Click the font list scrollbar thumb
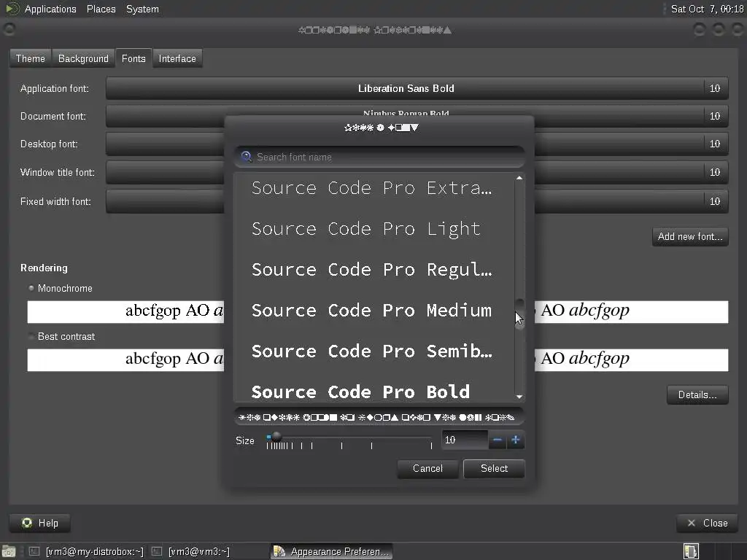 tap(519, 314)
